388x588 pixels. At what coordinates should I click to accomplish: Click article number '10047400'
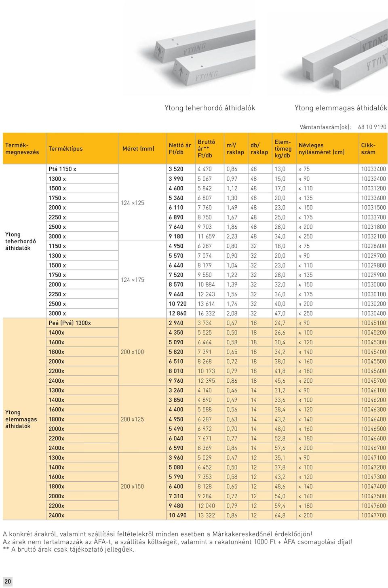pos(373,487)
